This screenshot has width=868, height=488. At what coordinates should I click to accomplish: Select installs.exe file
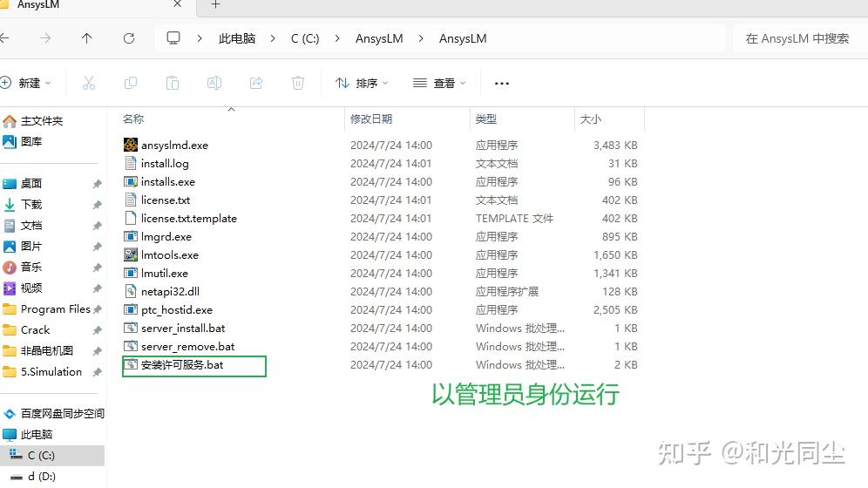coord(167,181)
